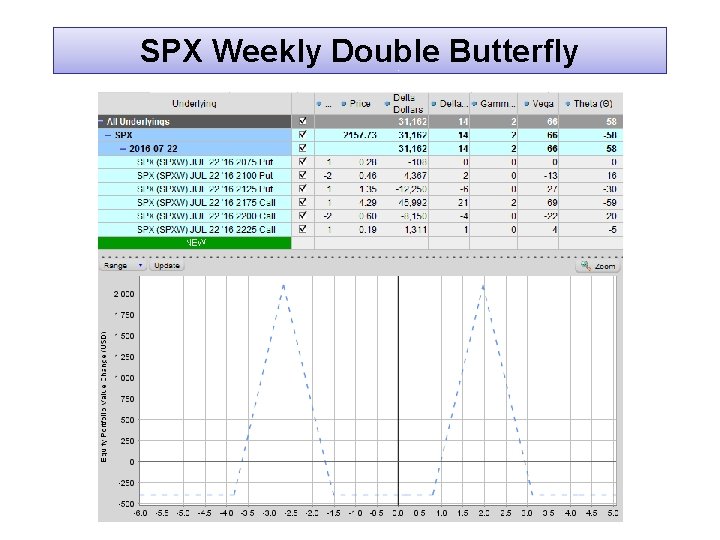Click the Underlying column header
720x540 pixels.
tap(195, 104)
